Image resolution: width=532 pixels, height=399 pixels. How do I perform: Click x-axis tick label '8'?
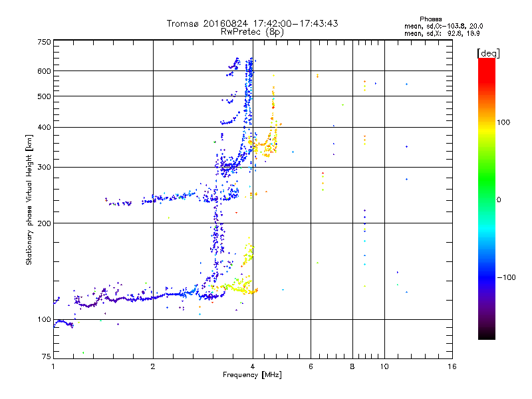click(x=352, y=366)
